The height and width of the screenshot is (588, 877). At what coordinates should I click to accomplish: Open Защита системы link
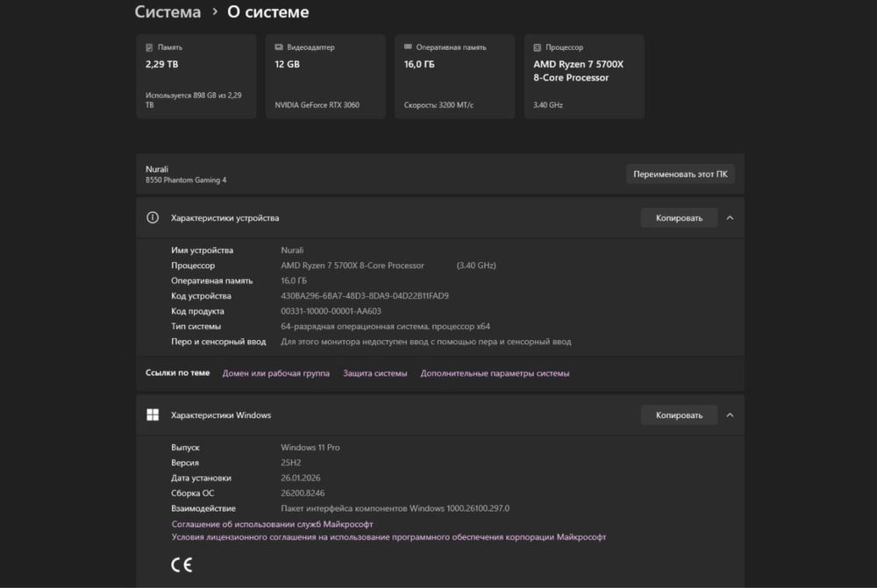[374, 373]
